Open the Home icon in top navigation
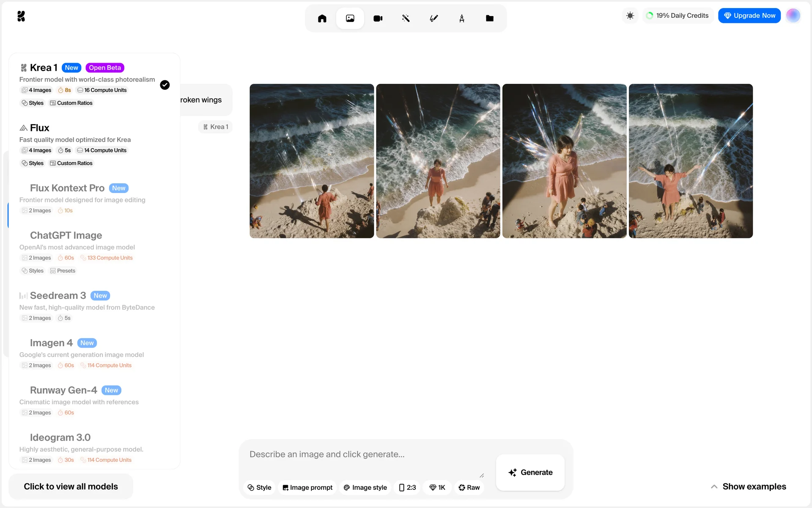The height and width of the screenshot is (508, 812). tap(322, 18)
